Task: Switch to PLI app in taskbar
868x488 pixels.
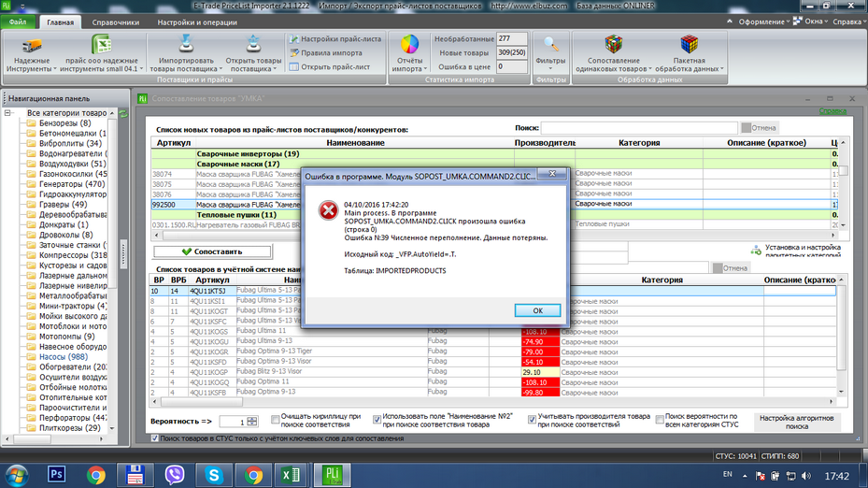Action: 332,475
